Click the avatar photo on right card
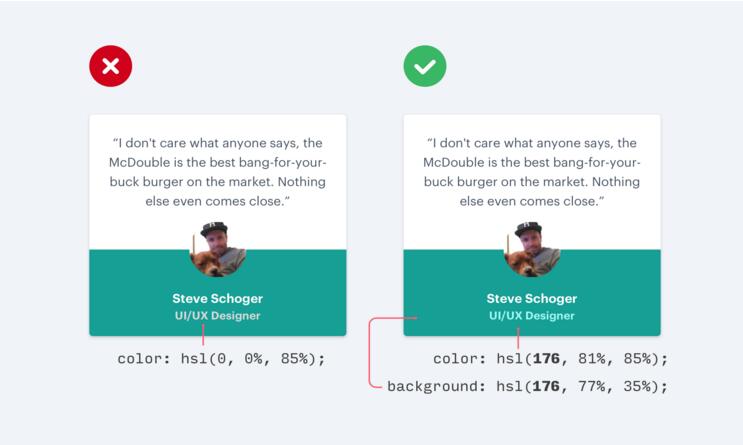 pos(532,249)
